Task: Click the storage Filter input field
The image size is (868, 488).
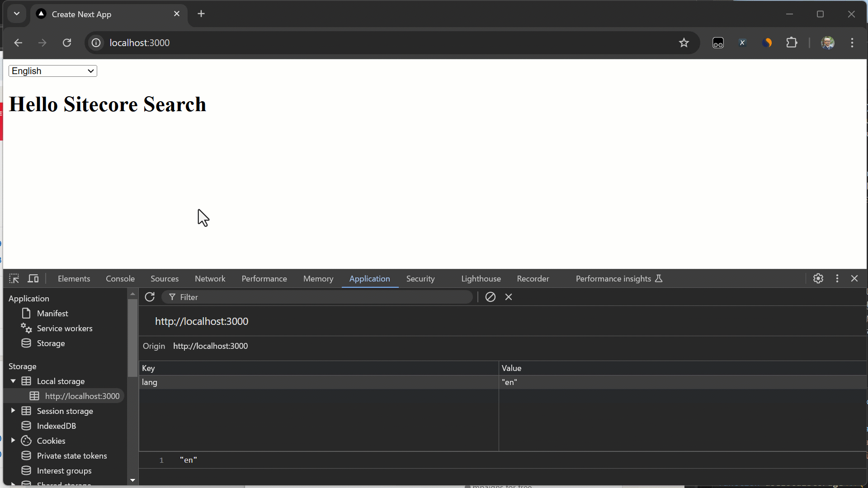Action: (x=321, y=297)
